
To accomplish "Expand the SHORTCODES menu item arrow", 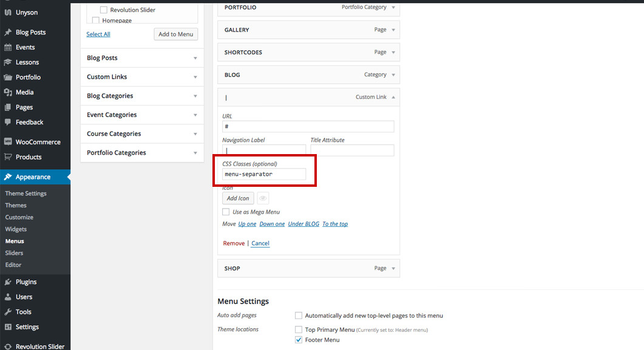I will (393, 53).
